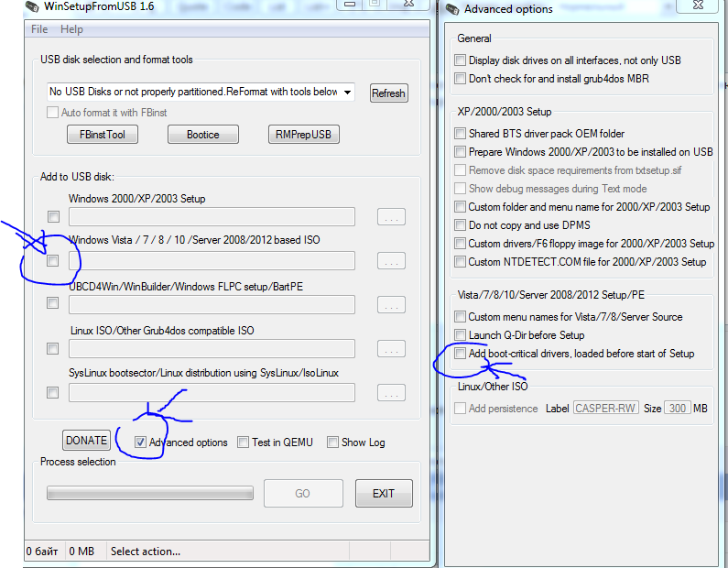Open the Help menu
Screen dimensions: 728x568
[x=71, y=29]
